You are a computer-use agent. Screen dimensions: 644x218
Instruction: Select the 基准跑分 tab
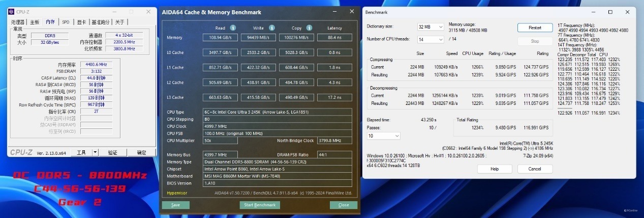(101, 22)
